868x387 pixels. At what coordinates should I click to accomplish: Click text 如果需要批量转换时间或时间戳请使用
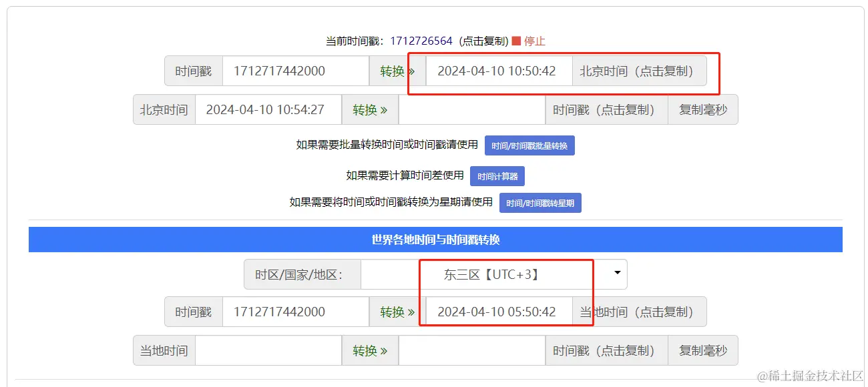(x=387, y=144)
